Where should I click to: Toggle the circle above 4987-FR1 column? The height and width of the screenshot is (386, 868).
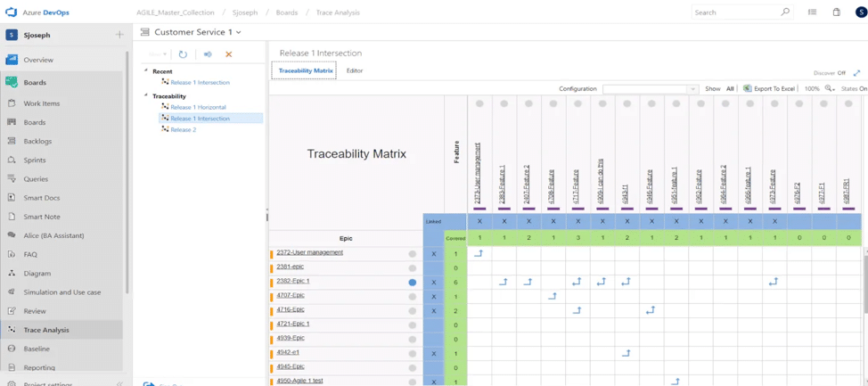848,103
